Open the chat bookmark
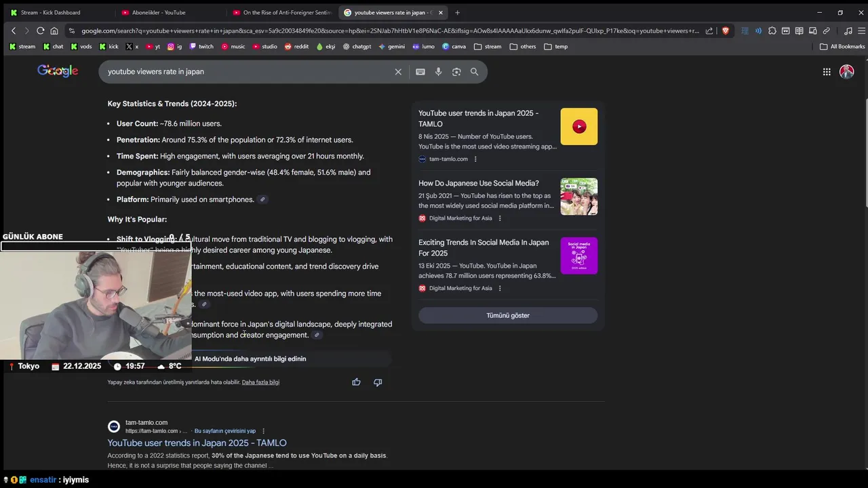 coord(53,47)
